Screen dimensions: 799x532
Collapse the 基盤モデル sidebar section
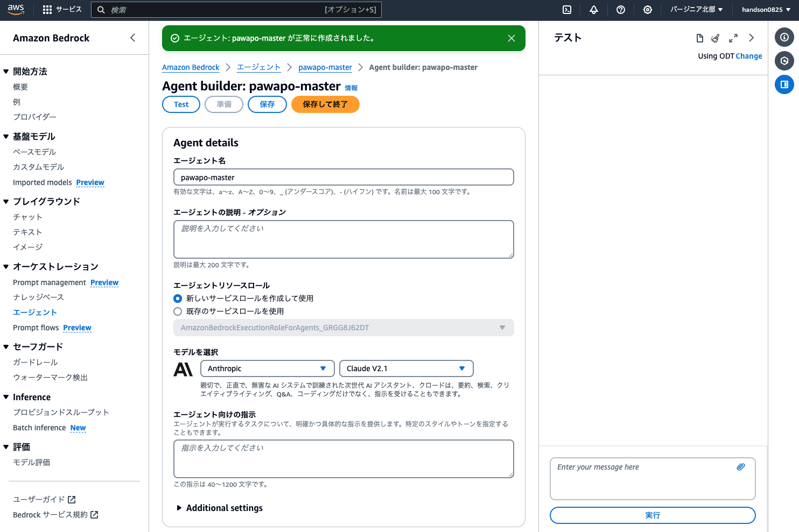click(x=6, y=137)
